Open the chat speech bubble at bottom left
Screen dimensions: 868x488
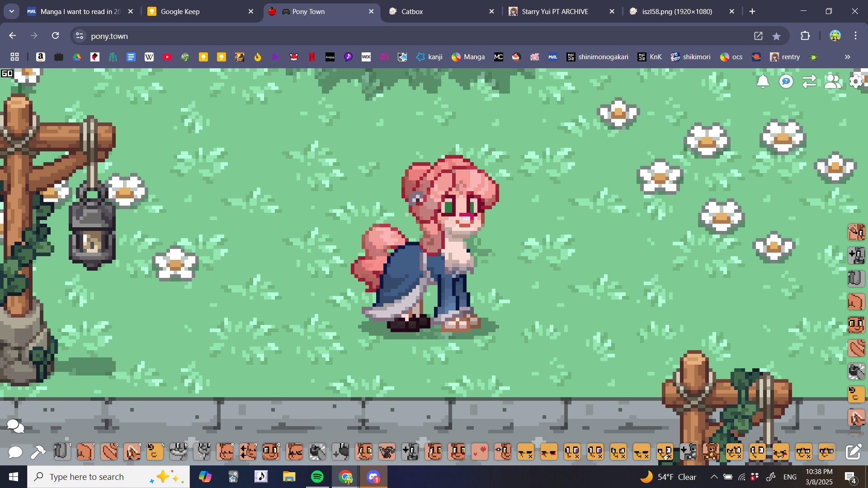(15, 452)
